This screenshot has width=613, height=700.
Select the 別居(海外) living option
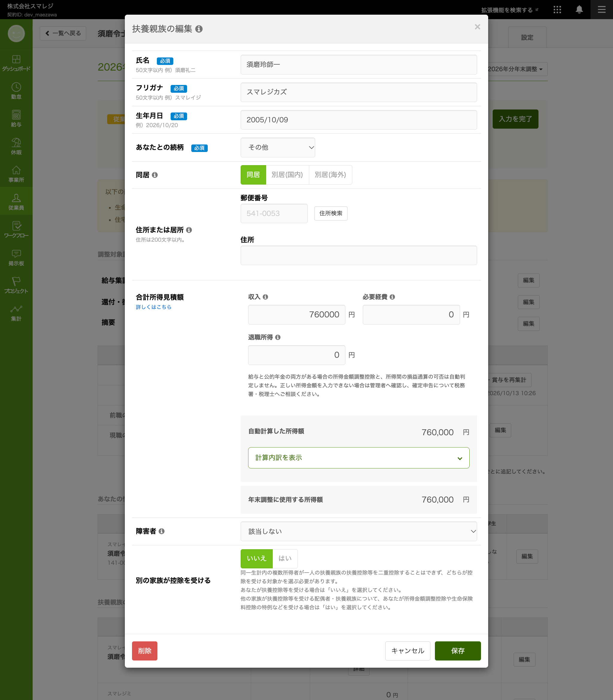330,175
